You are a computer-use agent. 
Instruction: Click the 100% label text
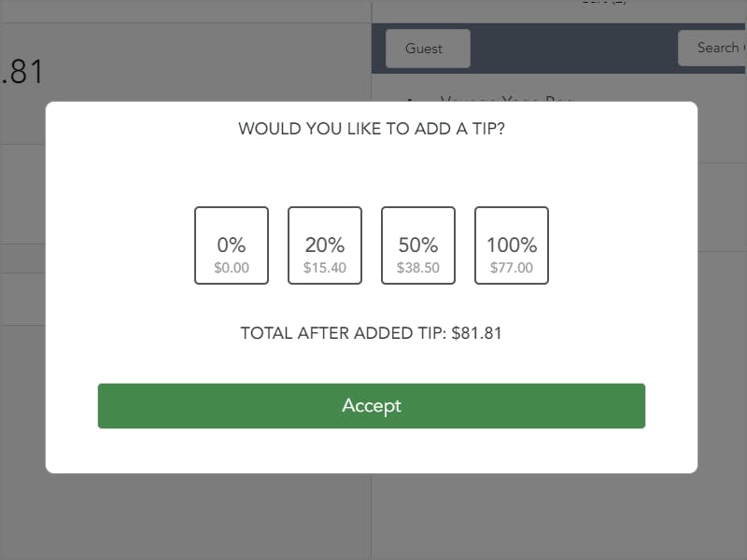pyautogui.click(x=511, y=245)
